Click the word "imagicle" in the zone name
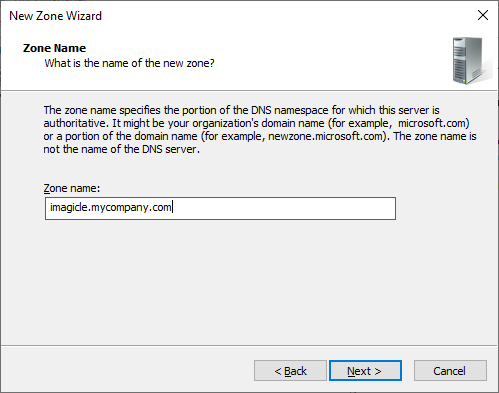 (69, 207)
